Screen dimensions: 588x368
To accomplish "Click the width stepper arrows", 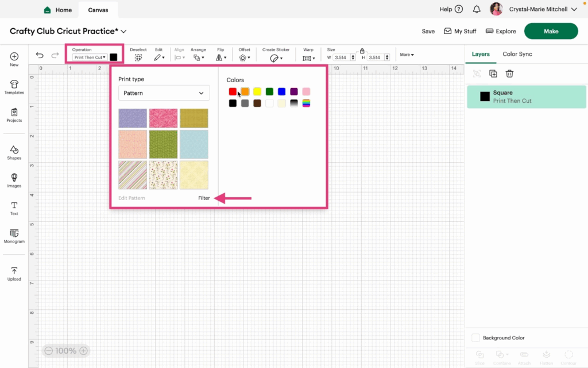I will click(x=353, y=57).
